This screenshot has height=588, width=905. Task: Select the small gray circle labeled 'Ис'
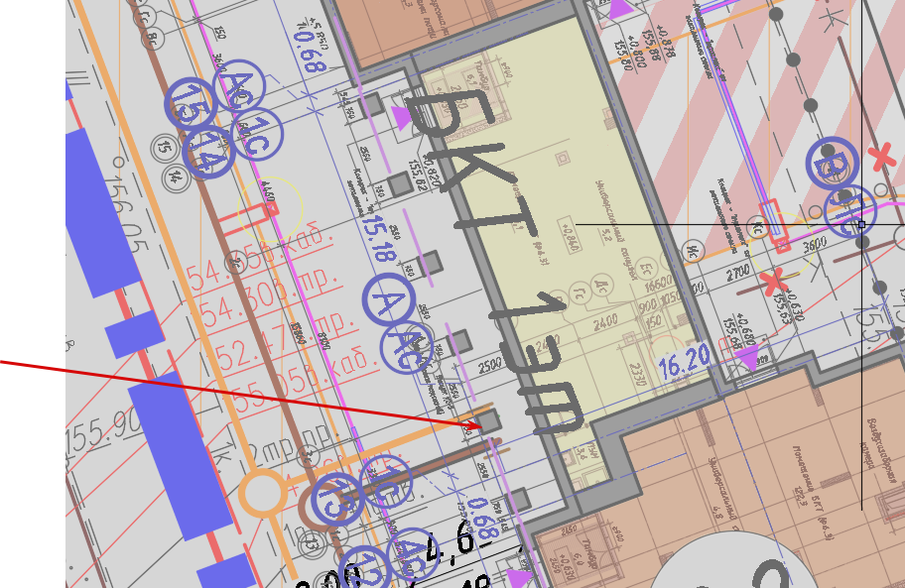click(x=693, y=251)
